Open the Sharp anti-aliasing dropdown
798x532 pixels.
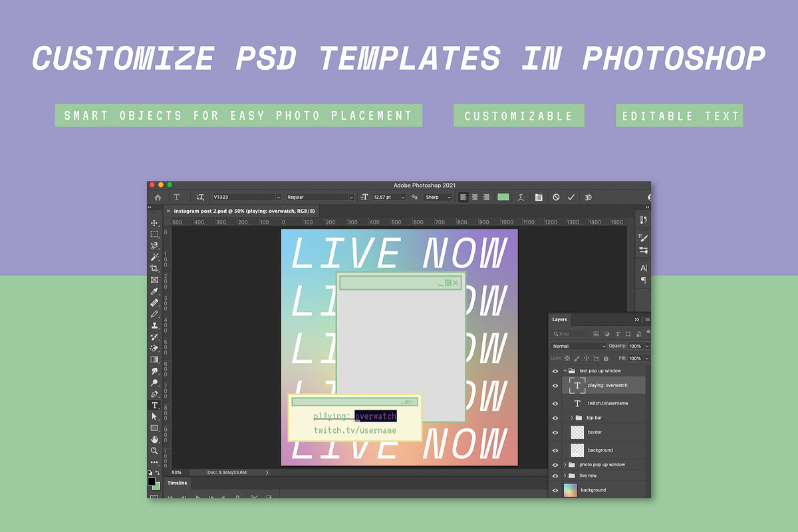438,198
